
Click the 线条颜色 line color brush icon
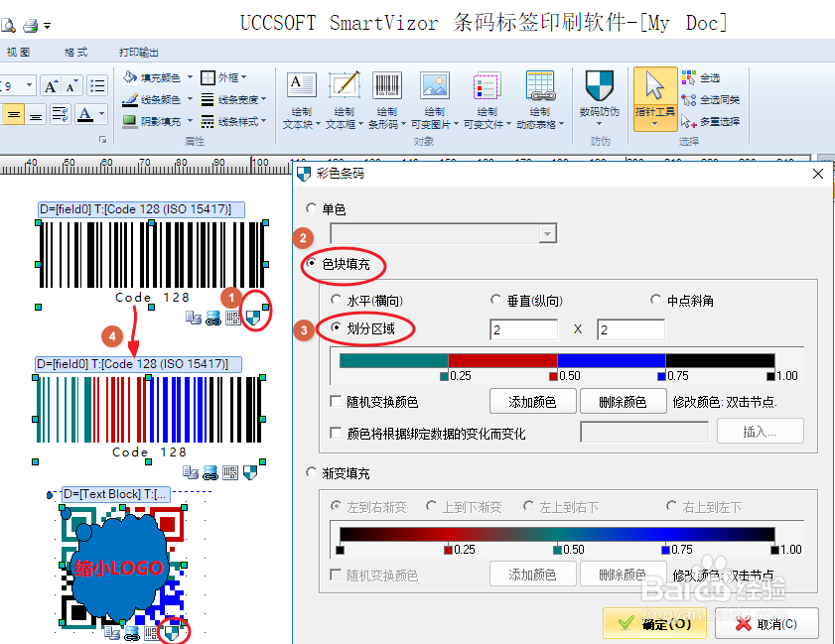point(130,99)
